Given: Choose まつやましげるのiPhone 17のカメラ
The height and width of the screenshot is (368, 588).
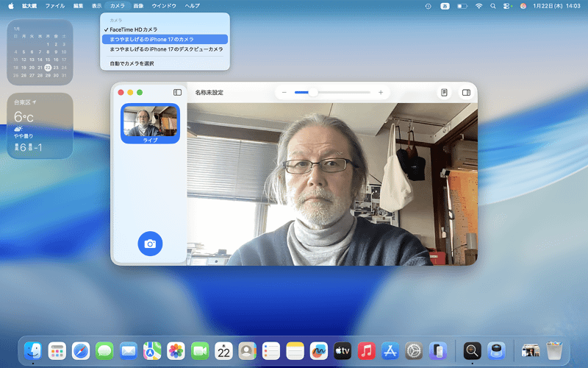Looking at the screenshot, I should coord(165,40).
